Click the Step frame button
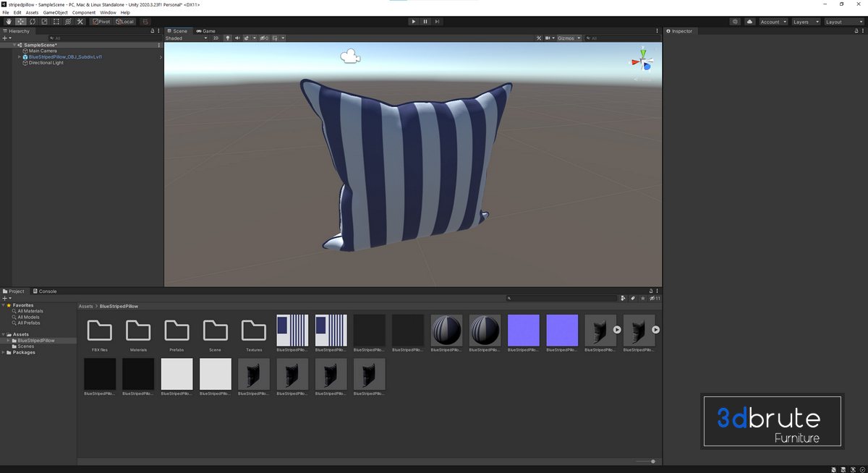The height and width of the screenshot is (473, 868). pyautogui.click(x=437, y=22)
